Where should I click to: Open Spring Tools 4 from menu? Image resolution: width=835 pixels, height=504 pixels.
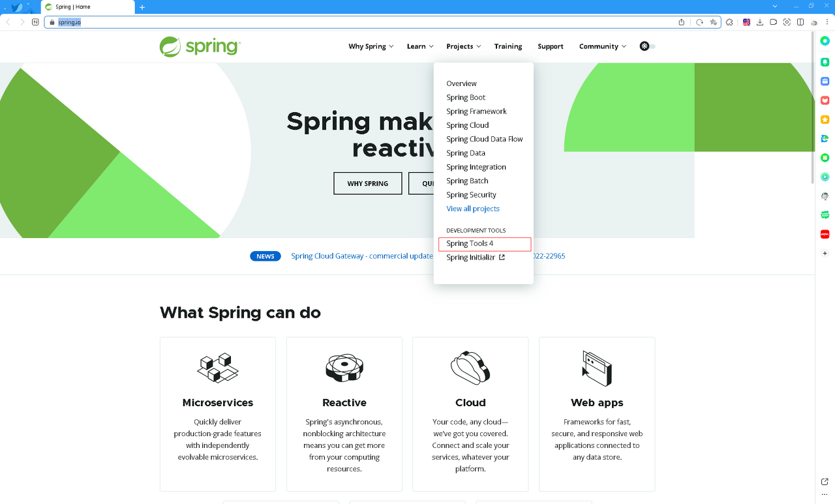[x=470, y=243]
